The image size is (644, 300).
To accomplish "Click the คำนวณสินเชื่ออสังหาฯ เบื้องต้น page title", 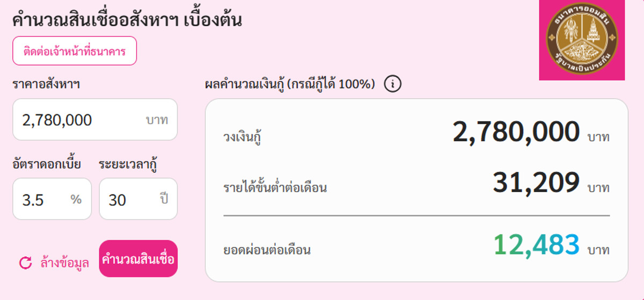I will click(127, 20).
